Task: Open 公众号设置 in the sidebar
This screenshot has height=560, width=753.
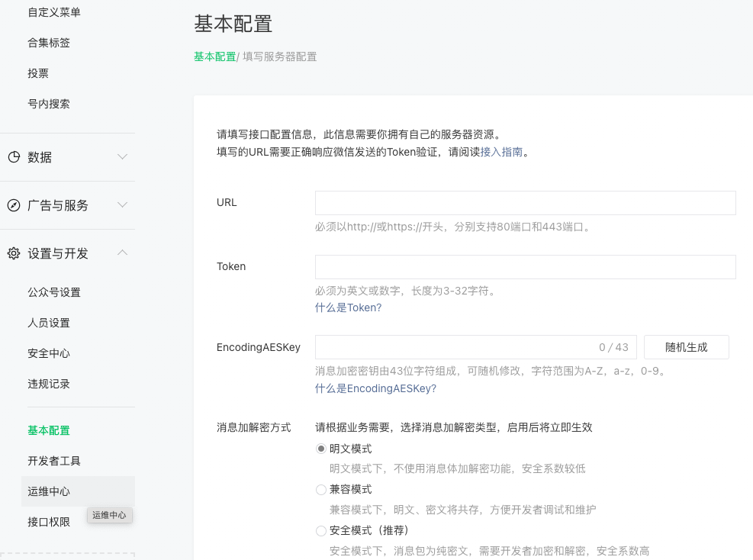Action: tap(53, 292)
